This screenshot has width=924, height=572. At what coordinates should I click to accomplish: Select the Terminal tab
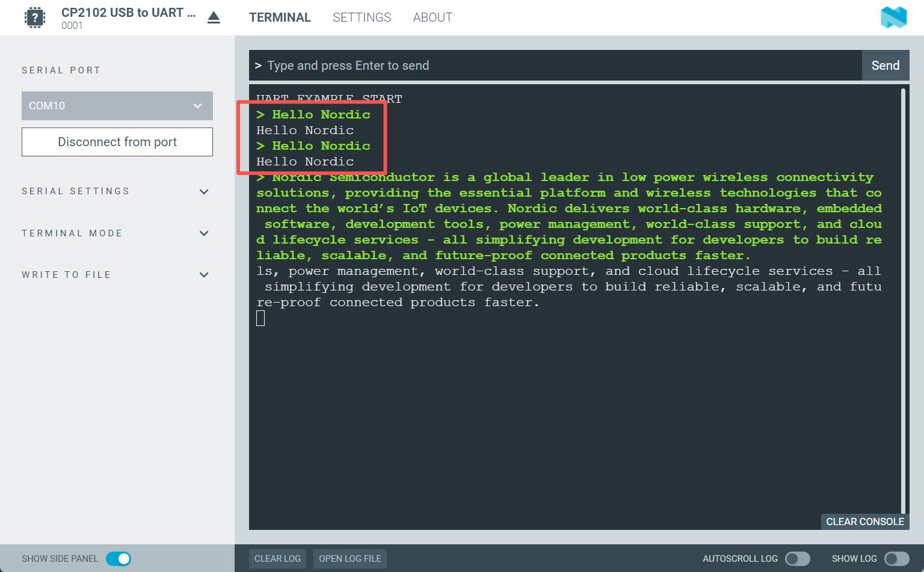coord(280,17)
